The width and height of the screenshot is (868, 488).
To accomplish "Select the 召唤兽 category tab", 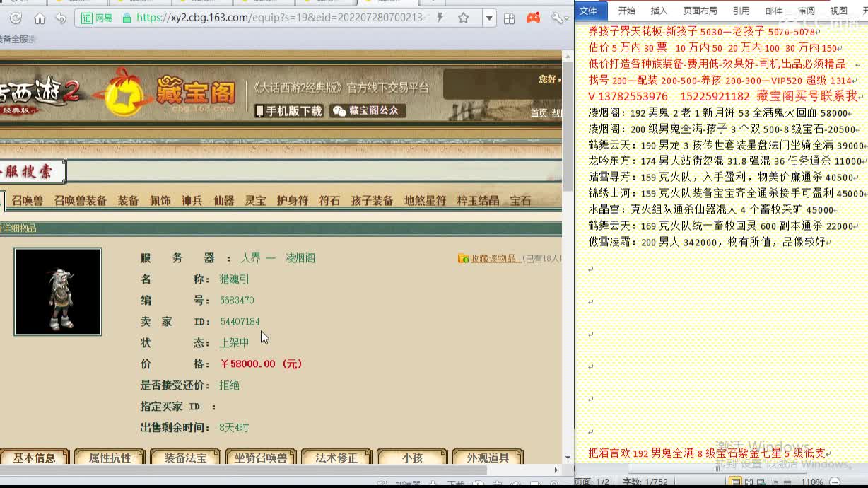I will pyautogui.click(x=28, y=201).
